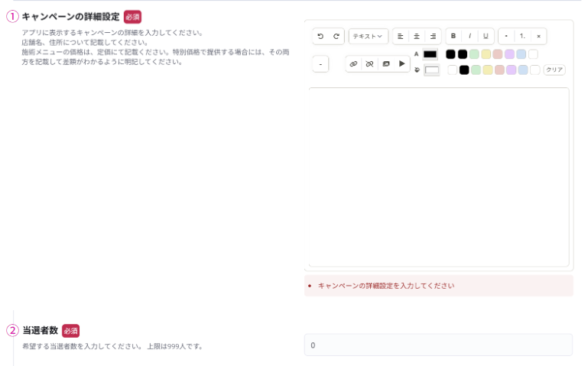Toggle bold formatting

coord(453,36)
